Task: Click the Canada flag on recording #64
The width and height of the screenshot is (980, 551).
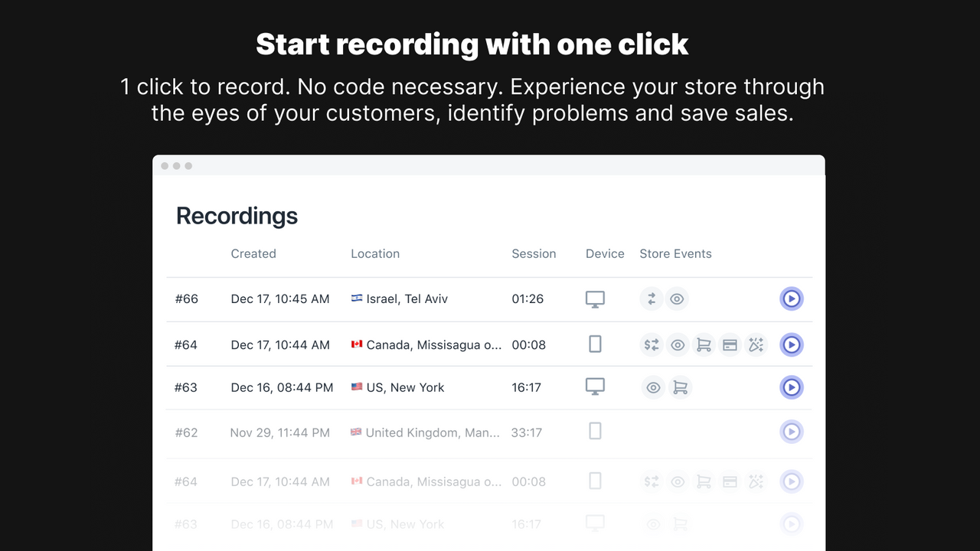Action: [x=356, y=344]
